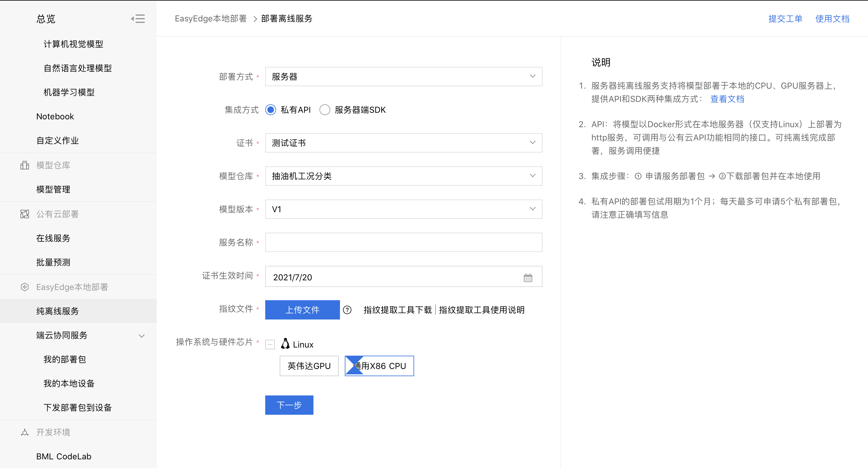Screen dimensions: 868x469
Task: Open 模型管理 in the sidebar
Action: click(x=53, y=189)
